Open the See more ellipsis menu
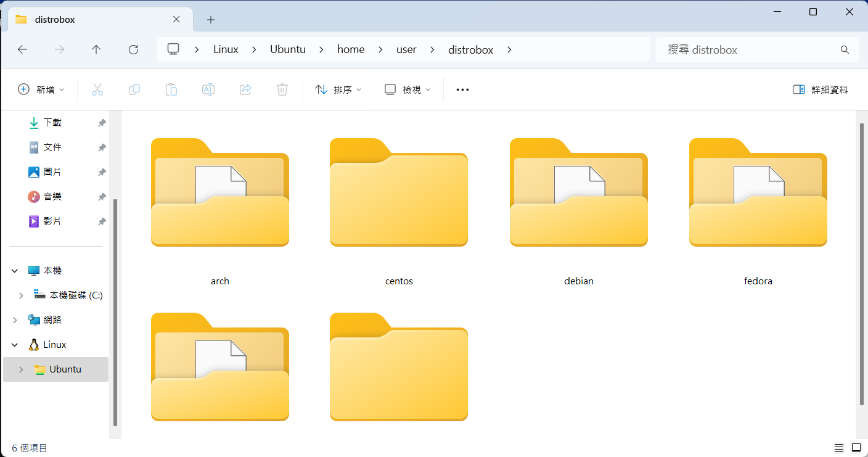 click(x=462, y=89)
